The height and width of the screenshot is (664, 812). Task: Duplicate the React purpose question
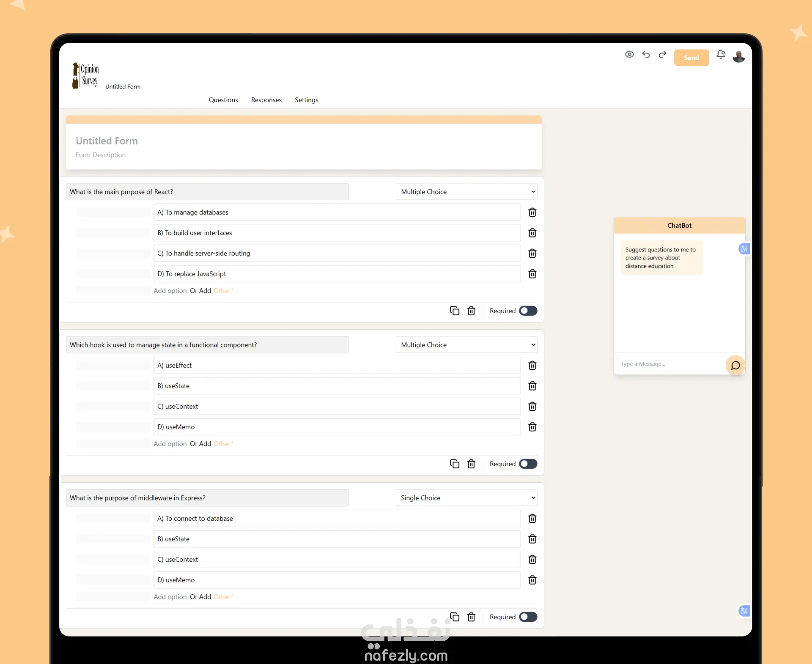pyautogui.click(x=455, y=311)
